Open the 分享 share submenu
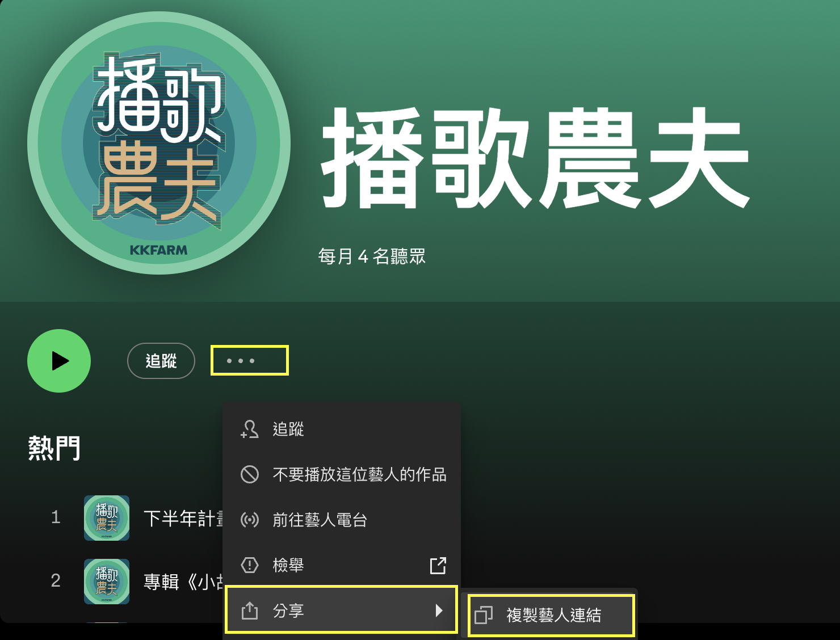 coord(342,610)
